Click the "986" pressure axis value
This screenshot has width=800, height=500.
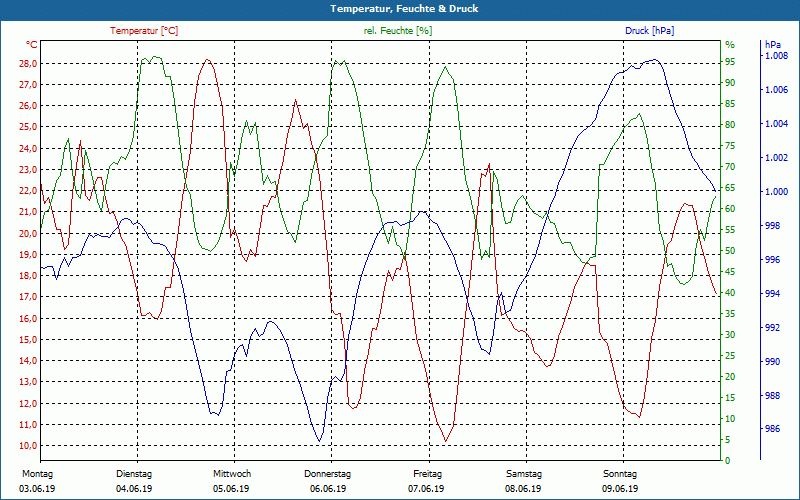pos(773,430)
